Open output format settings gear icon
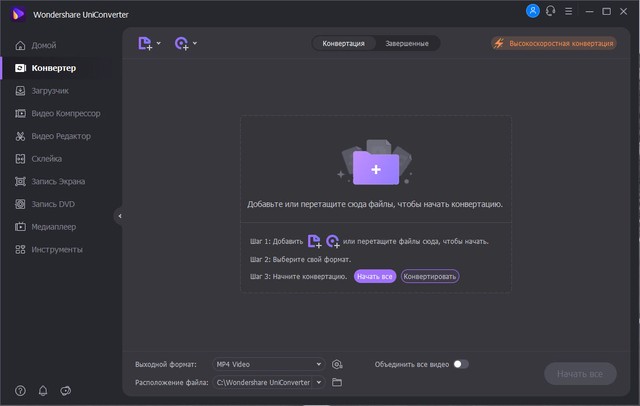 338,364
